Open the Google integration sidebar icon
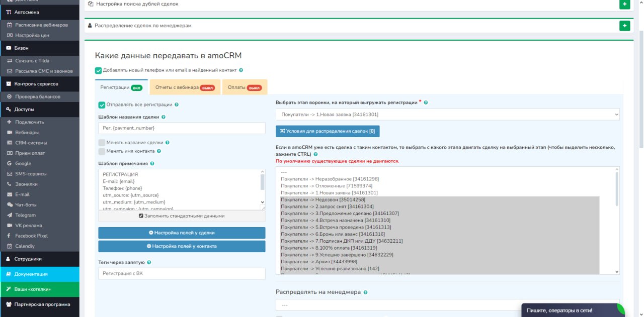The height and width of the screenshot is (317, 644). [x=9, y=163]
